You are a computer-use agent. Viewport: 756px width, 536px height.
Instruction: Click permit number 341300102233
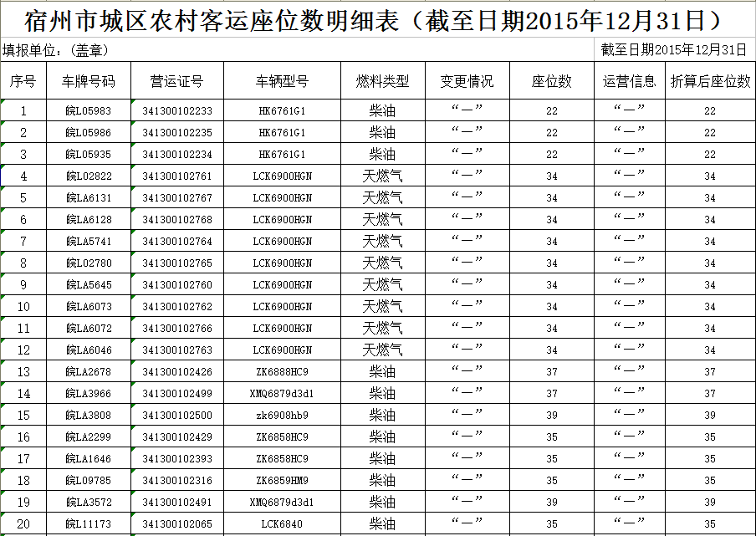tap(177, 111)
